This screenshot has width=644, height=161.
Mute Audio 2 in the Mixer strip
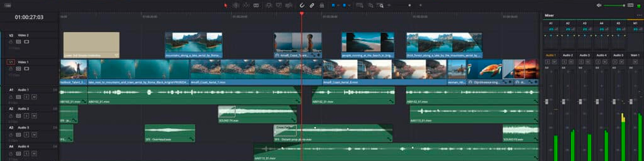[571, 62]
